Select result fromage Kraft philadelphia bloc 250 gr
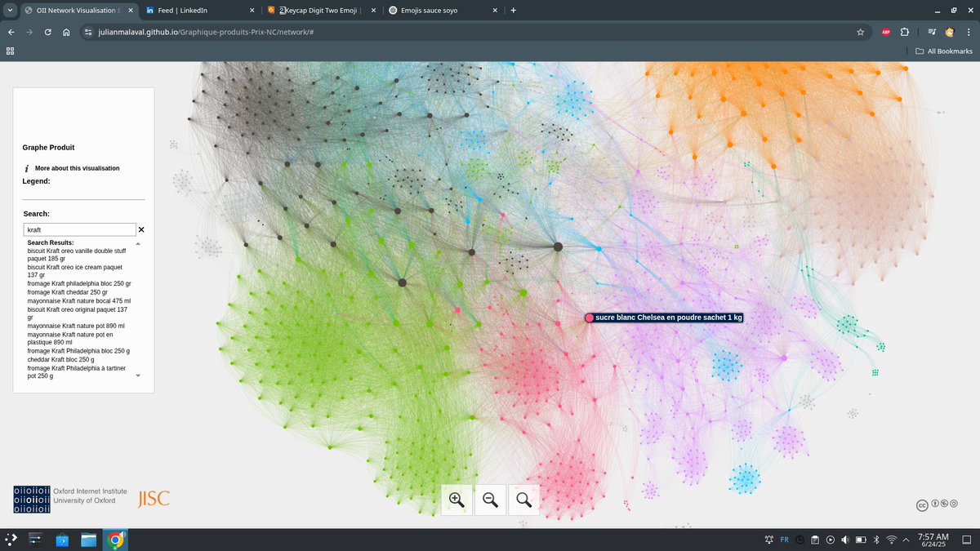 78,283
